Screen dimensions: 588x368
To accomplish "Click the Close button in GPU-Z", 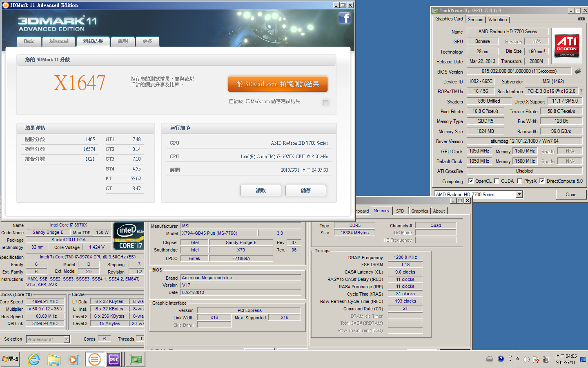I will tap(571, 195).
